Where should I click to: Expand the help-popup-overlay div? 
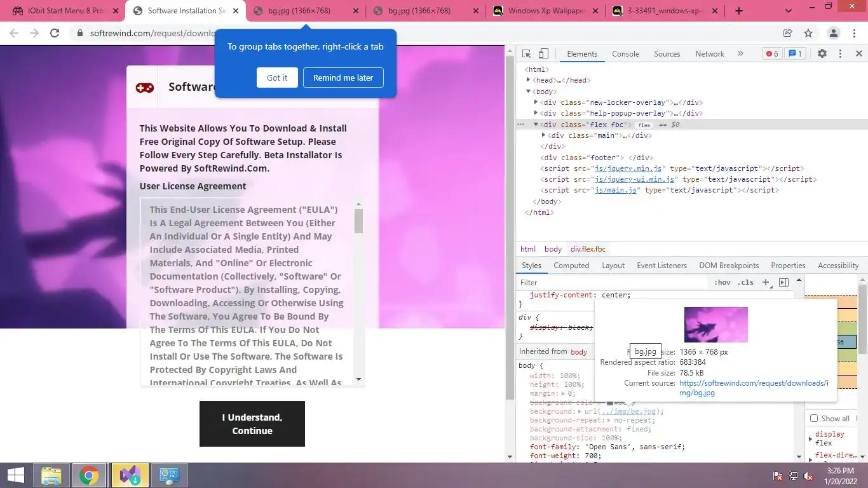pyautogui.click(x=536, y=113)
